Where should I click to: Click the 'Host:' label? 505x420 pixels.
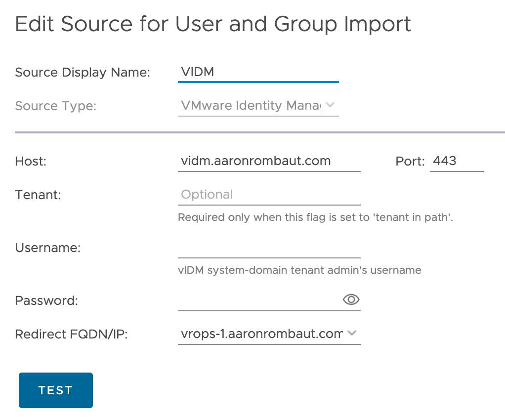point(31,161)
